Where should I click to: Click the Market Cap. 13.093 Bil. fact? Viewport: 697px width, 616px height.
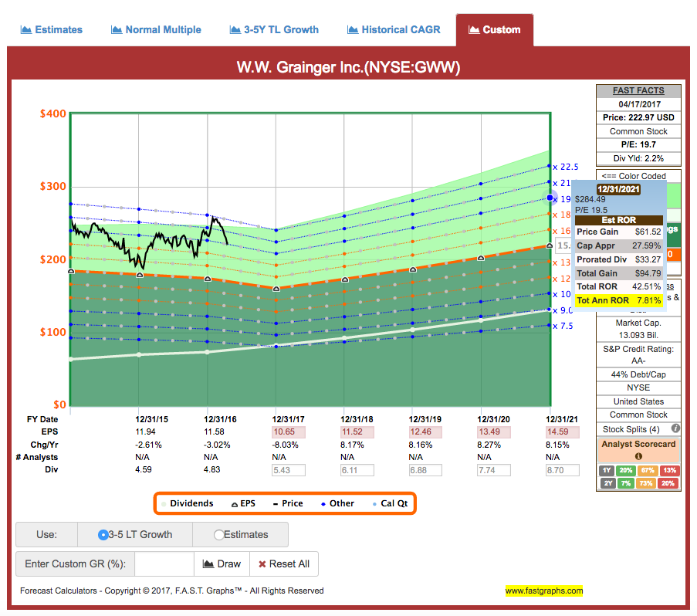coord(638,329)
